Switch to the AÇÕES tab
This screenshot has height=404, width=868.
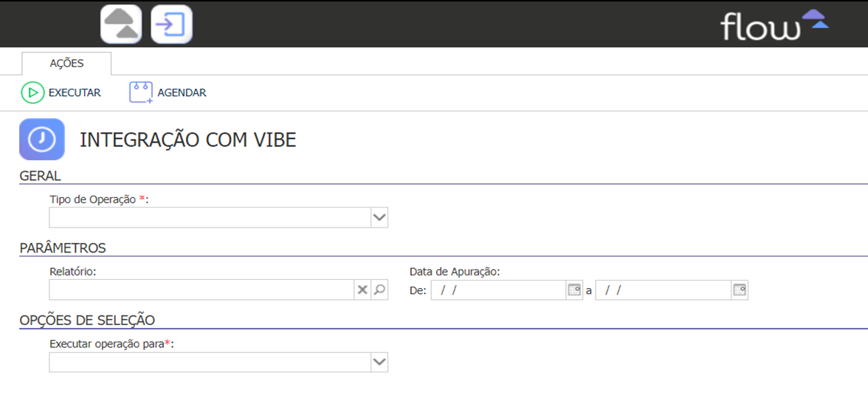66,64
